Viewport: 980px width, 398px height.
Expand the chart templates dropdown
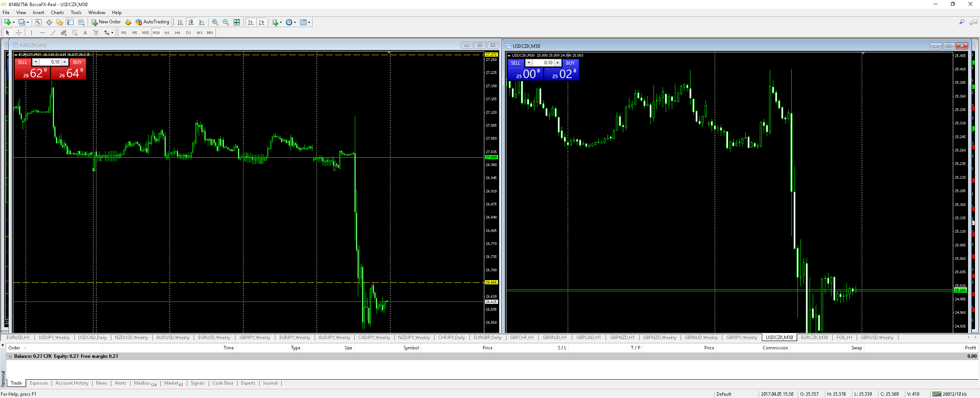pyautogui.click(x=309, y=22)
